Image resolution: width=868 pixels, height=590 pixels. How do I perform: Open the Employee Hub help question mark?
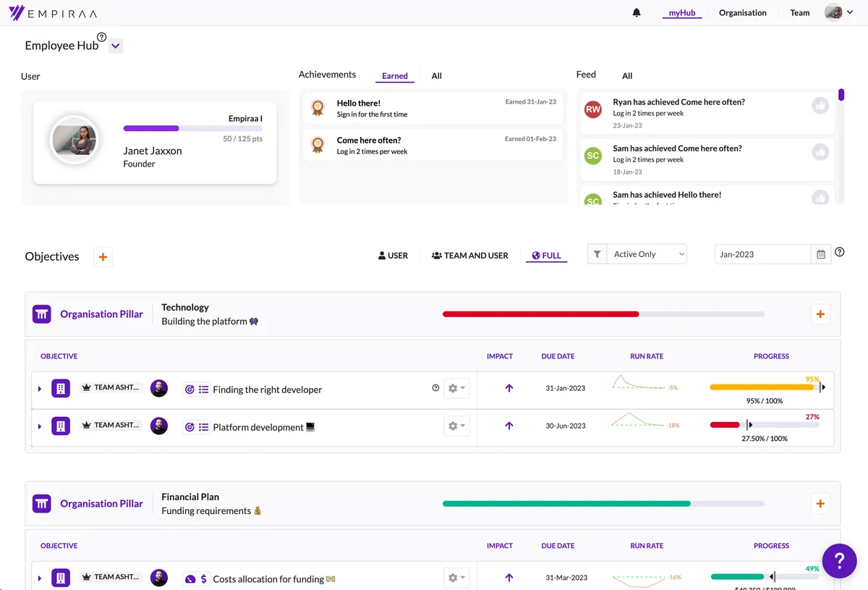(101, 37)
